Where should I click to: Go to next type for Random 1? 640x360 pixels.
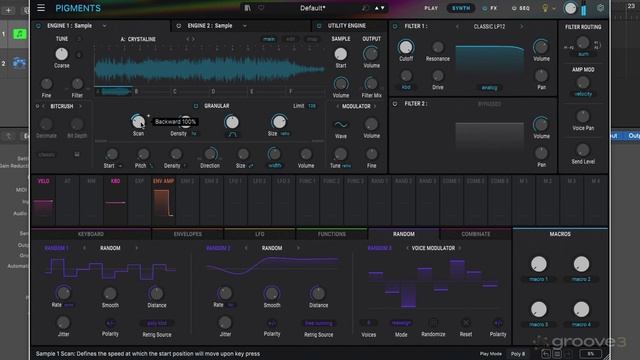click(x=136, y=248)
